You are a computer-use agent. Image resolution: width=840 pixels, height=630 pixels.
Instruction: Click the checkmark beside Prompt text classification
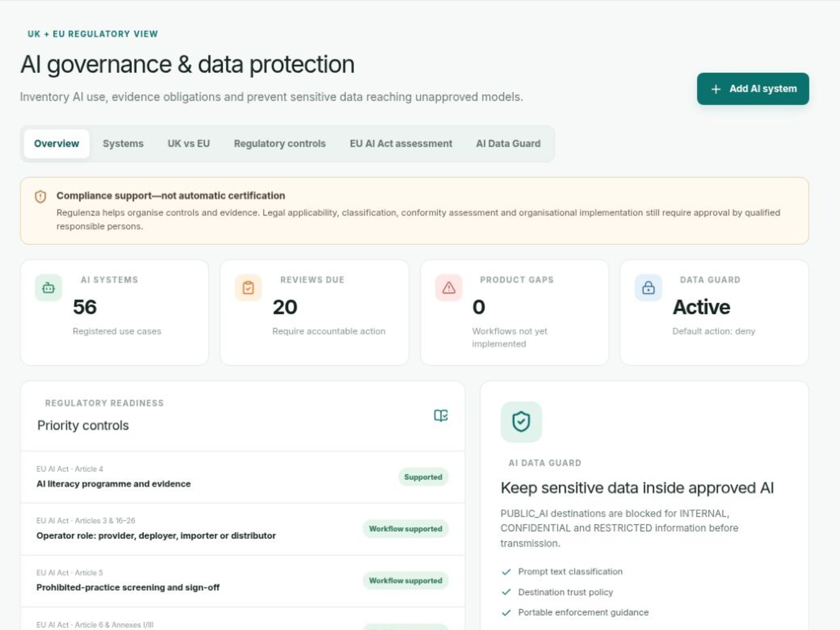[x=506, y=572]
